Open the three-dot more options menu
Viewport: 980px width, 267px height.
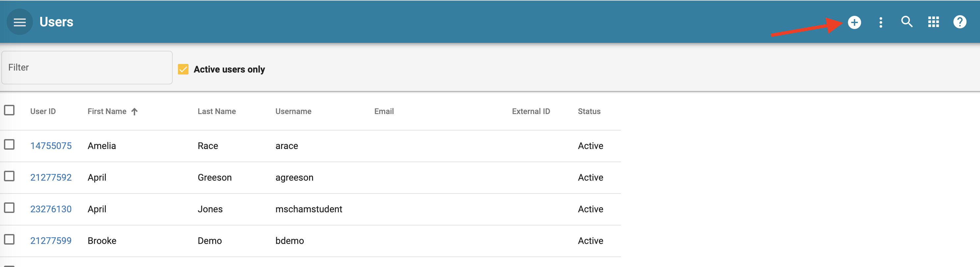pyautogui.click(x=881, y=22)
